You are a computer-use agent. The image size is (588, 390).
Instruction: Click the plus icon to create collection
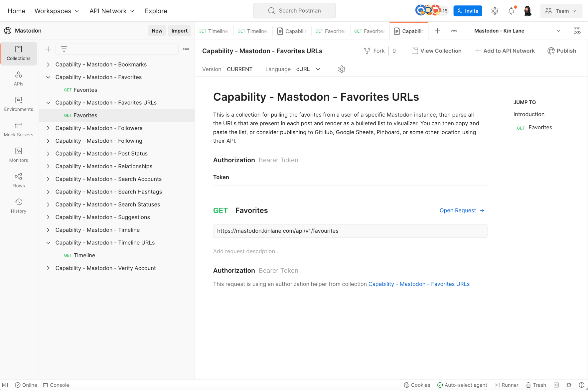(48, 49)
